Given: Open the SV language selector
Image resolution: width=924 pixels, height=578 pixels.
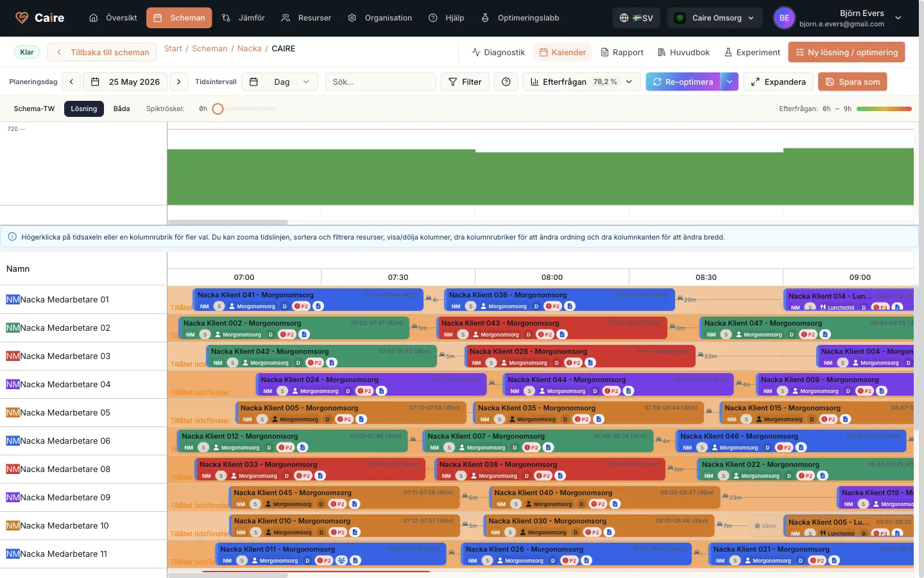Looking at the screenshot, I should click(636, 18).
